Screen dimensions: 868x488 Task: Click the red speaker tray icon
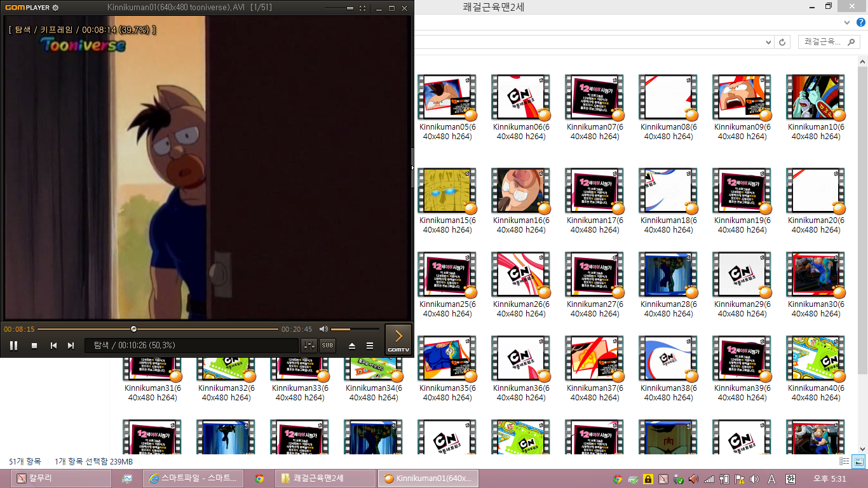tap(693, 479)
